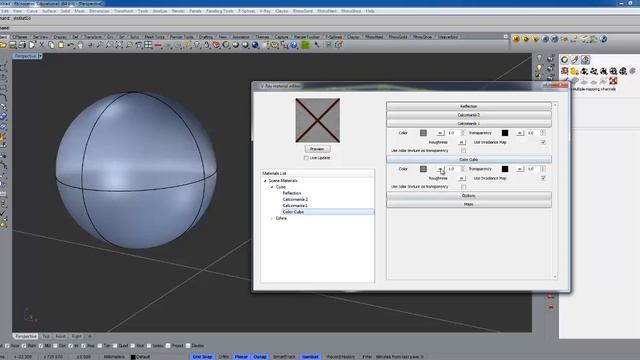Click Color swatch in Color Cubo
640x360 pixels.
(423, 169)
